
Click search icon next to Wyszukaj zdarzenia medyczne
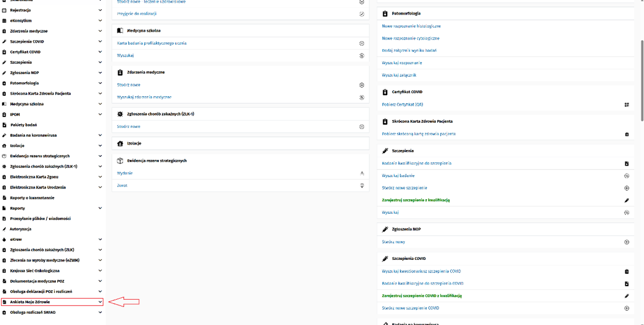[x=362, y=97]
